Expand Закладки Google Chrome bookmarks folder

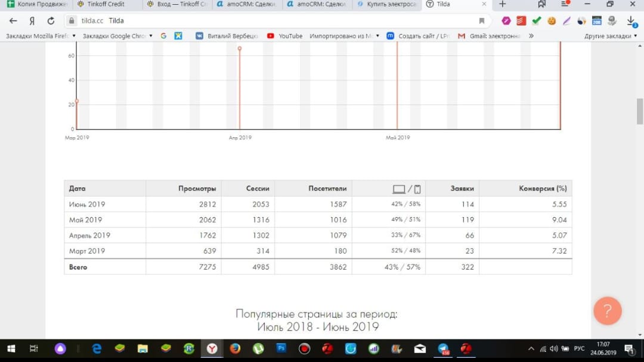tap(117, 36)
